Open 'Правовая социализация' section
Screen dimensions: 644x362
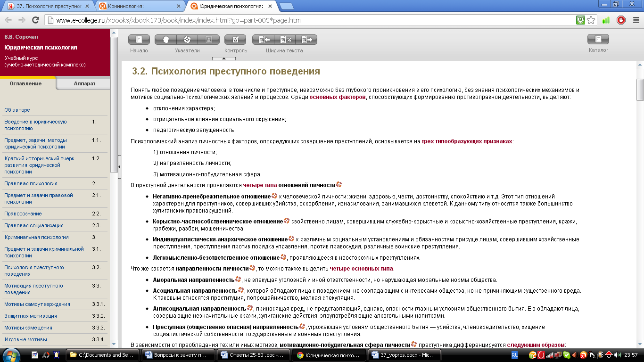pos(33,225)
